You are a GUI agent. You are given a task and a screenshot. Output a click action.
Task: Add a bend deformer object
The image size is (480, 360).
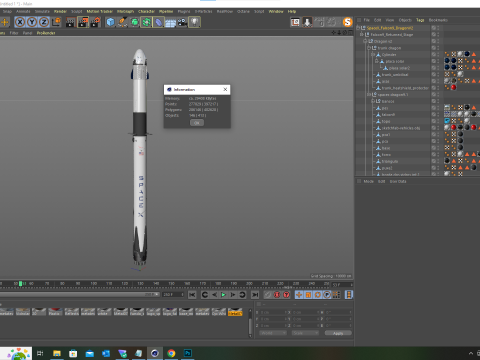pyautogui.click(x=158, y=22)
